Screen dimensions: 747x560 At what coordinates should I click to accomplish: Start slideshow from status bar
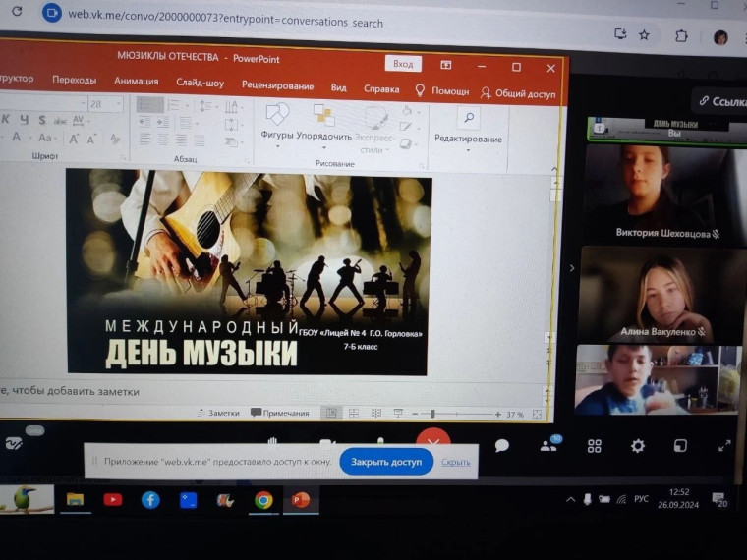click(x=398, y=414)
